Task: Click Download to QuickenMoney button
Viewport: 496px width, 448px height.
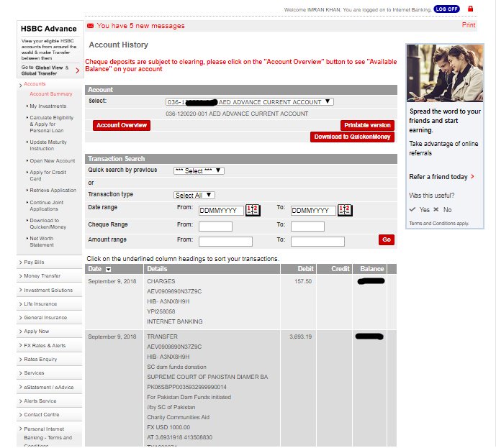Action: point(352,137)
